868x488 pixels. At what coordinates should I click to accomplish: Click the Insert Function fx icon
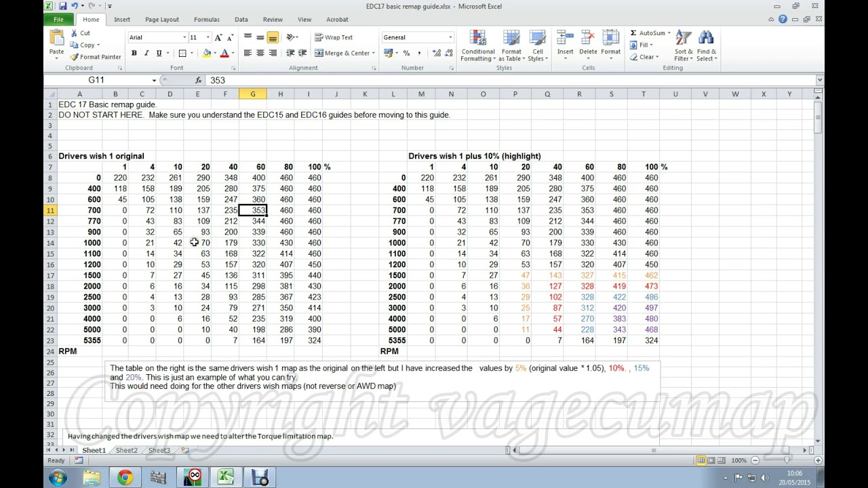pos(198,80)
